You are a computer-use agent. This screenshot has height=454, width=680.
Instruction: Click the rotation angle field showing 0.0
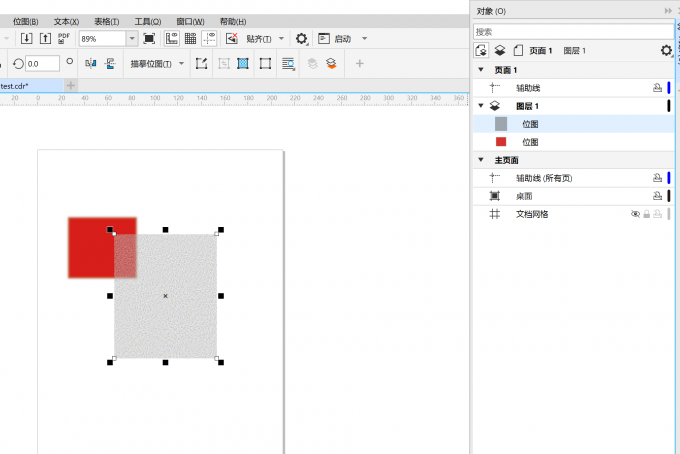point(42,64)
